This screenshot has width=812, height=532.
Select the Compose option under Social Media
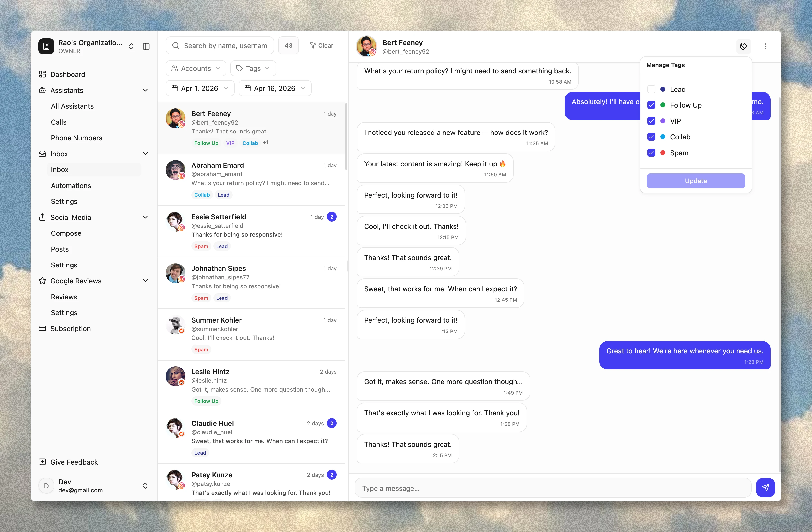tap(66, 233)
